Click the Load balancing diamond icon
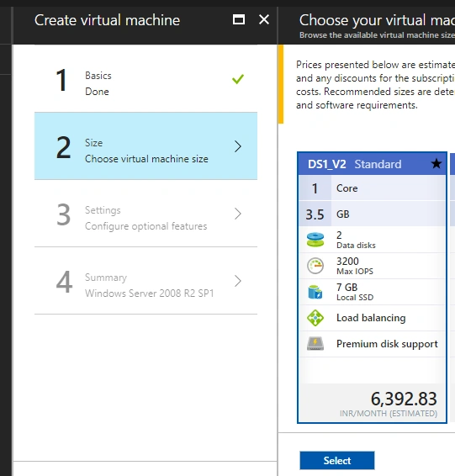 click(315, 318)
